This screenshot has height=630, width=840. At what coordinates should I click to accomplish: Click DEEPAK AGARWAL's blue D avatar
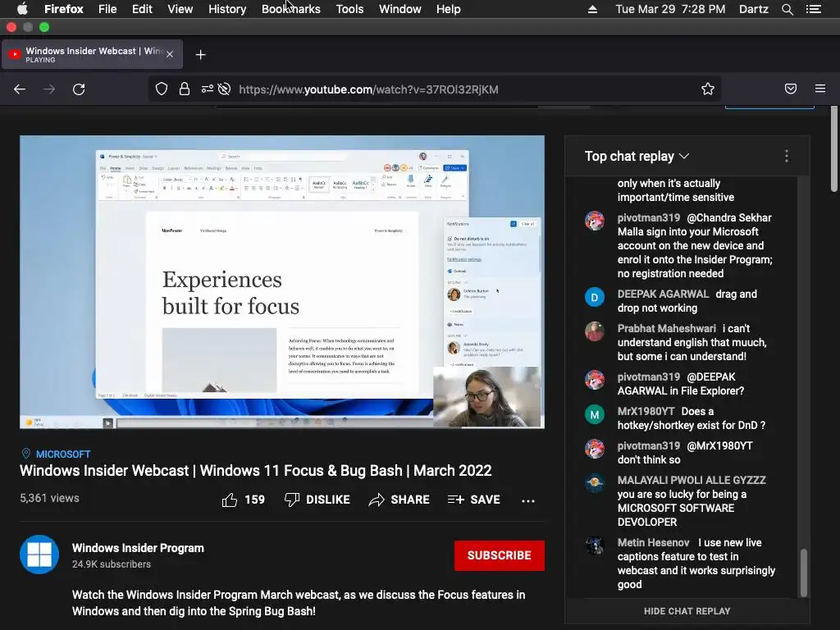(x=594, y=297)
